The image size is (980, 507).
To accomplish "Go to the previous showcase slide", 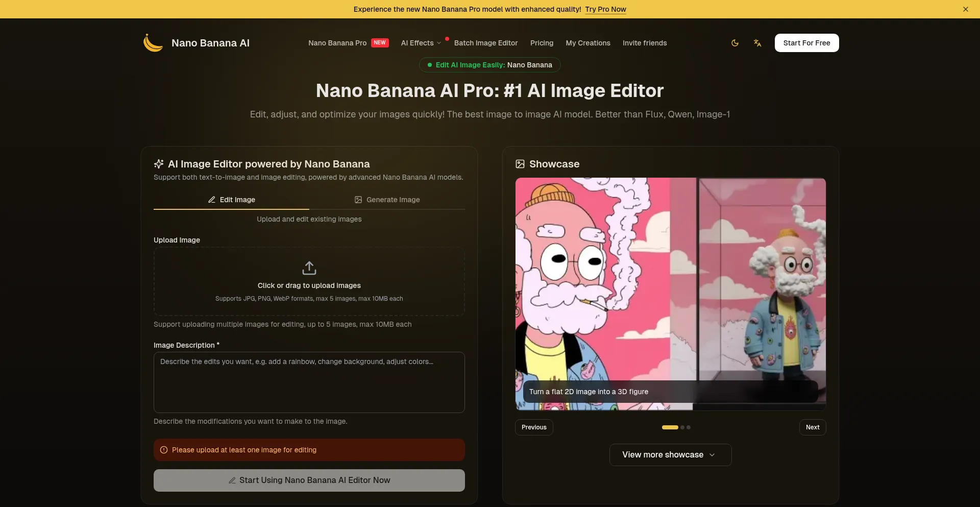I will pyautogui.click(x=534, y=427).
